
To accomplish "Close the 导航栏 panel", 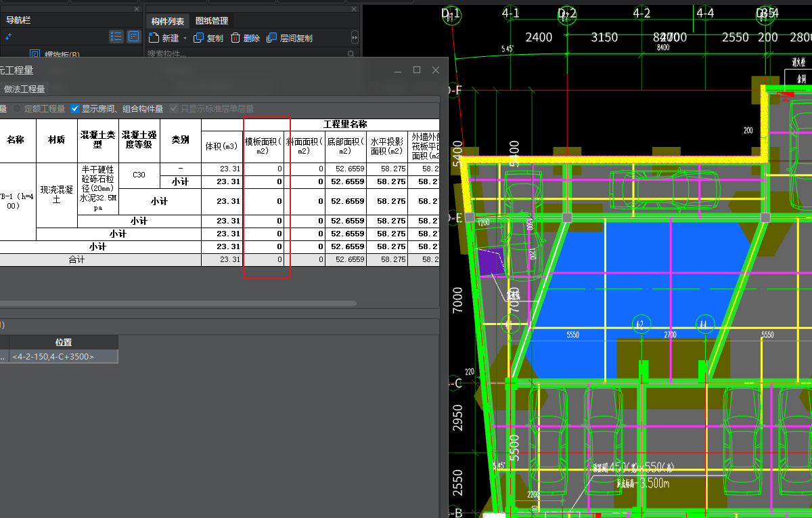I will click(137, 9).
